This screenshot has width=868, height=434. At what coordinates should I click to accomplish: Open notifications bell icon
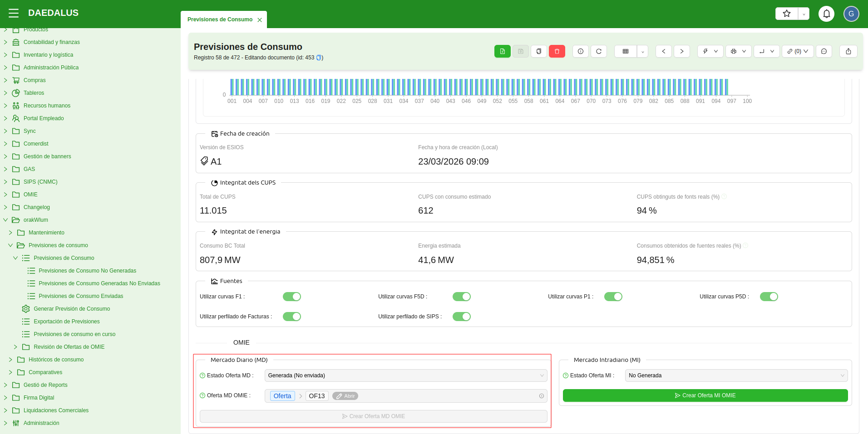826,14
